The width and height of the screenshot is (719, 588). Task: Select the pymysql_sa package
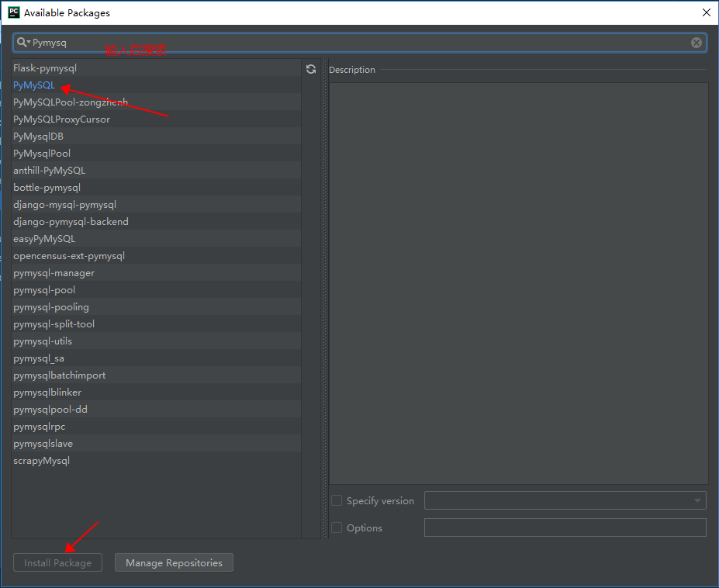[x=157, y=358]
